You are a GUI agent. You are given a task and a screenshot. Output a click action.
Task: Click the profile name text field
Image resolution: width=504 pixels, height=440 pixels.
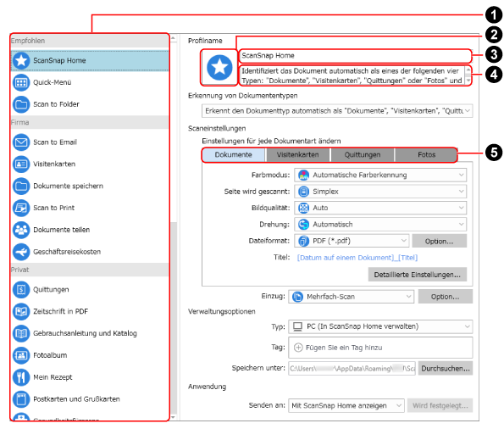pyautogui.click(x=355, y=56)
